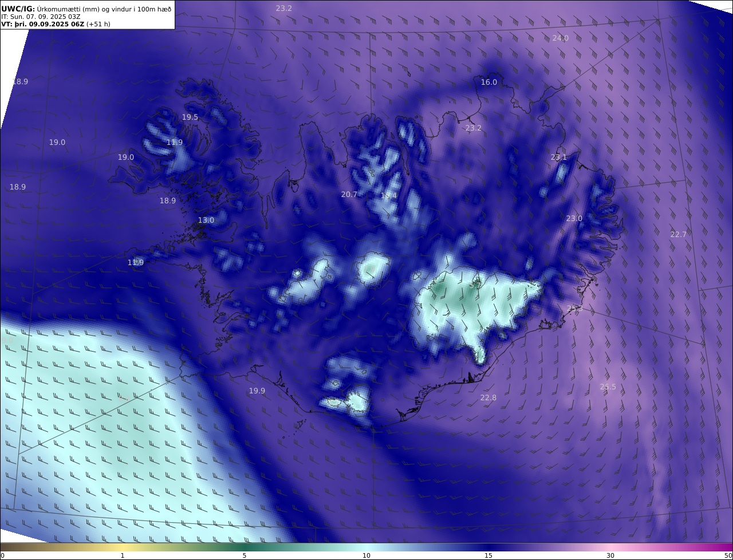Click colorbar tick label 15

488,555
